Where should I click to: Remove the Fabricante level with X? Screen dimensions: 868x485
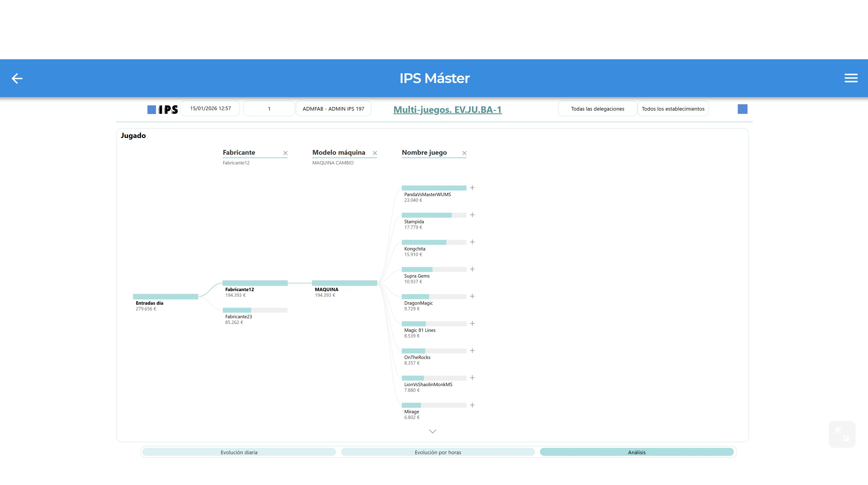285,153
